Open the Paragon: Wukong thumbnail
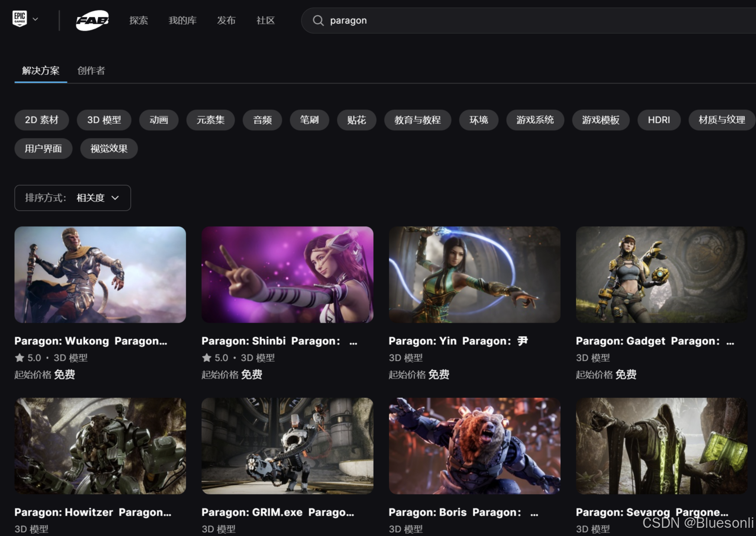Viewport: 756px width, 536px height. pyautogui.click(x=100, y=275)
